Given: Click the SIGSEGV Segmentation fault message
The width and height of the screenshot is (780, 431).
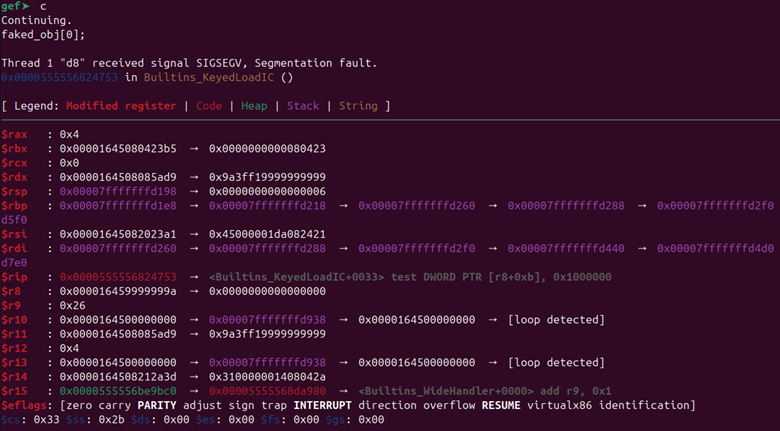Looking at the screenshot, I should click(189, 63).
